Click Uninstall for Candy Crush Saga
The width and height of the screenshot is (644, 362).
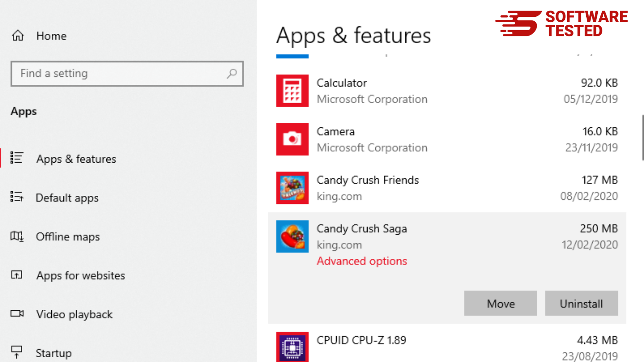[x=581, y=303]
